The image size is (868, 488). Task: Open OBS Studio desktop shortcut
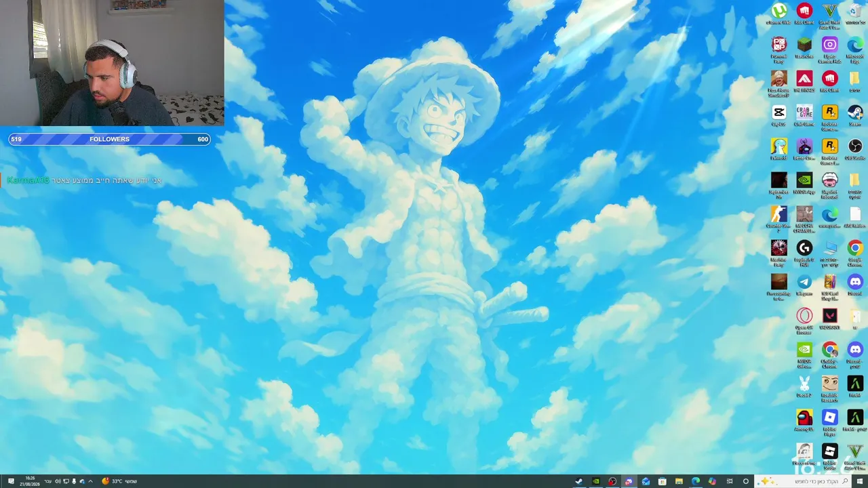tap(854, 149)
